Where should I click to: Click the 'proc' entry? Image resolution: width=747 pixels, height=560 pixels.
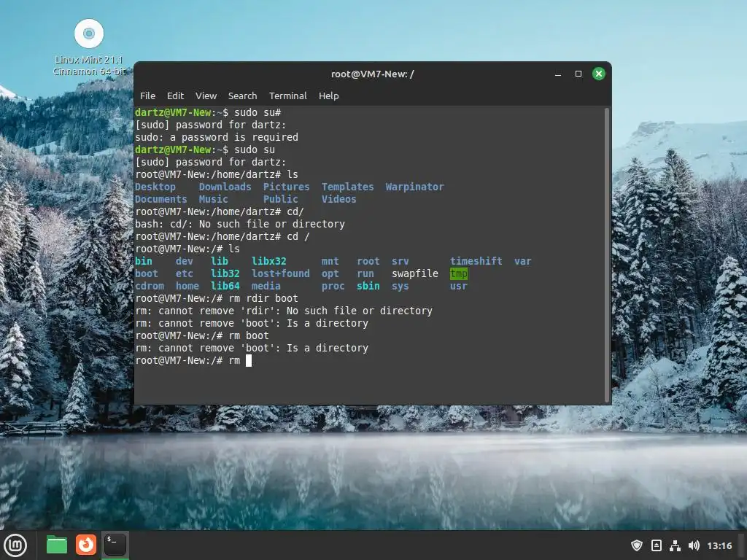[x=333, y=286]
